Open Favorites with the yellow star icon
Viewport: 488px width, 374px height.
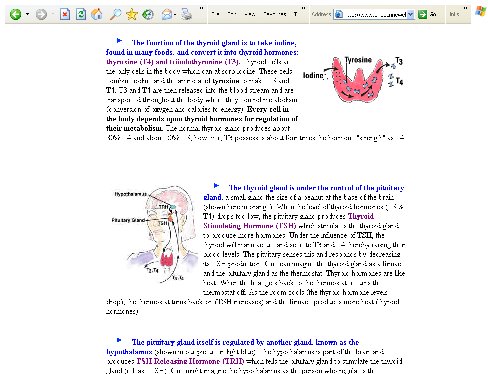tap(132, 14)
